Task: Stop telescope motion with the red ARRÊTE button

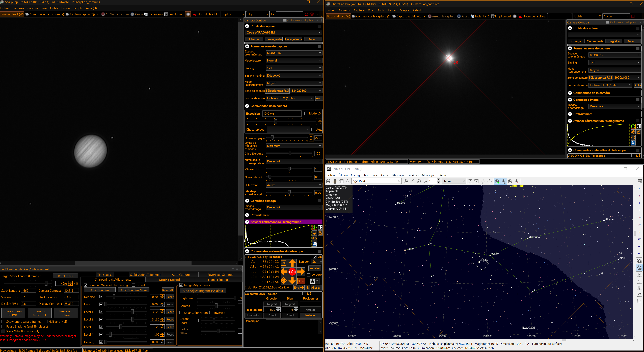Action: (x=292, y=272)
